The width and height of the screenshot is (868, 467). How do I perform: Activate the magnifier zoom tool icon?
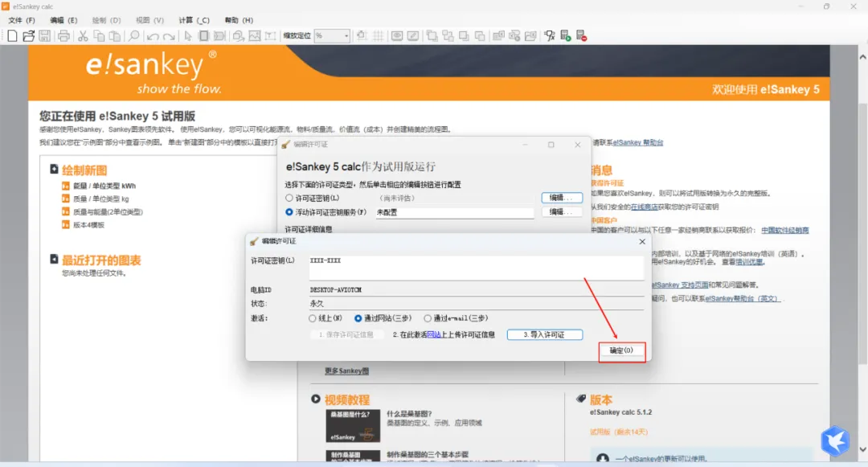(x=133, y=36)
